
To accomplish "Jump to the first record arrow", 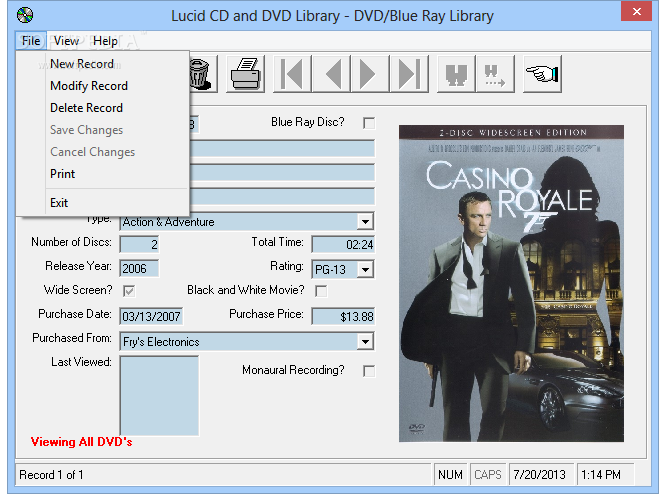I will click(x=292, y=74).
